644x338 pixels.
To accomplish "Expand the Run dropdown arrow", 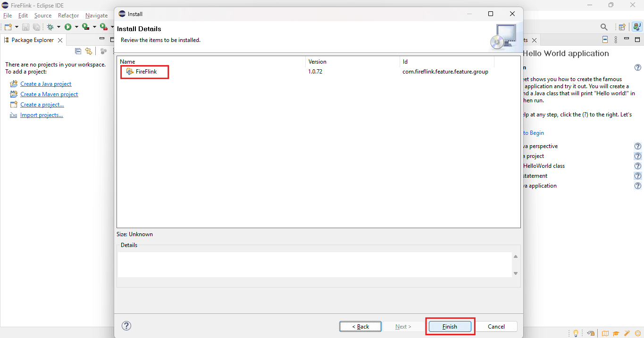I will [x=76, y=27].
